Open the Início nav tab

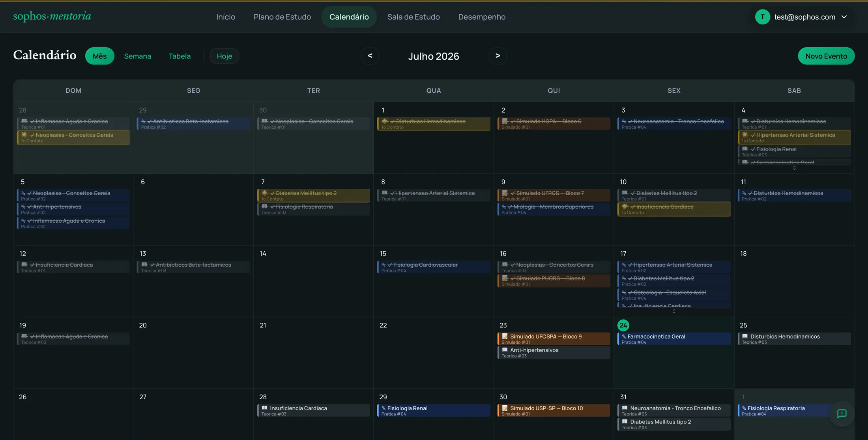[226, 17]
